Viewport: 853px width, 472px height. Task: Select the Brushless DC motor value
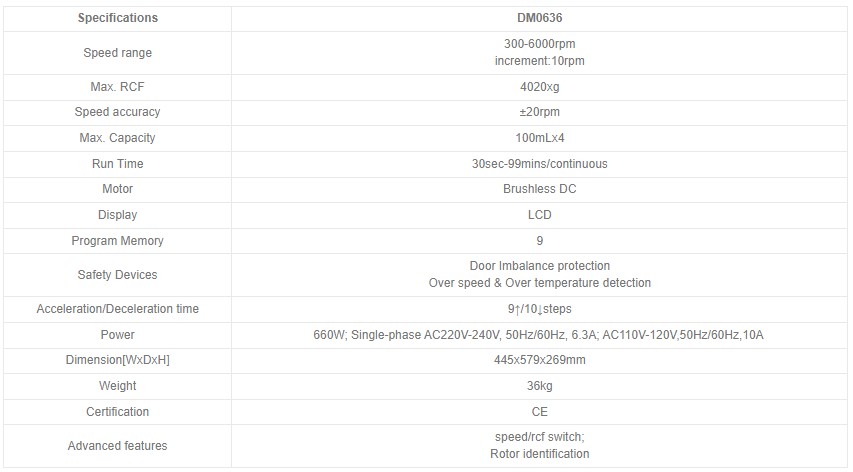pos(539,189)
